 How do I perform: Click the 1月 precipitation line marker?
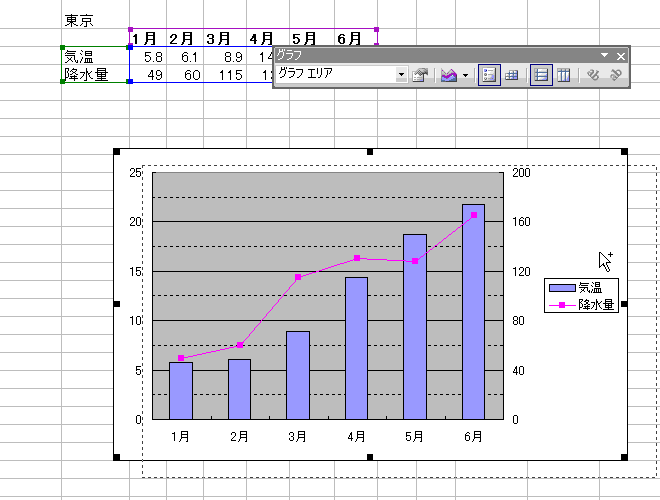pos(181,358)
